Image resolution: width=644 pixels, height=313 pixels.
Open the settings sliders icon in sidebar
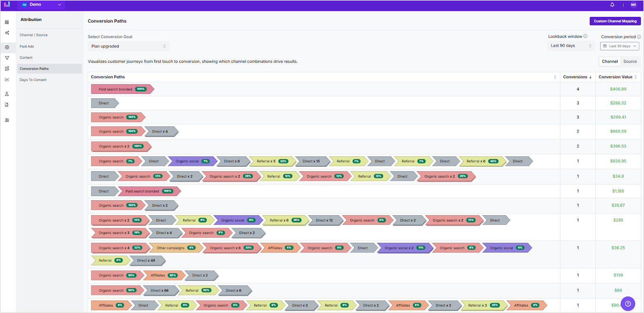(x=7, y=120)
